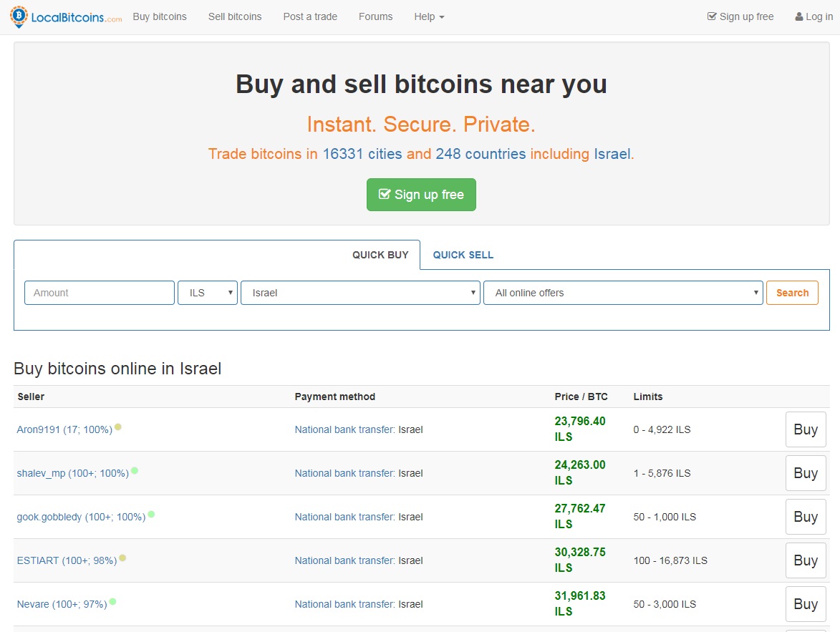Click the price 23,796.40 ILS
This screenshot has height=632, width=840.
pos(579,429)
